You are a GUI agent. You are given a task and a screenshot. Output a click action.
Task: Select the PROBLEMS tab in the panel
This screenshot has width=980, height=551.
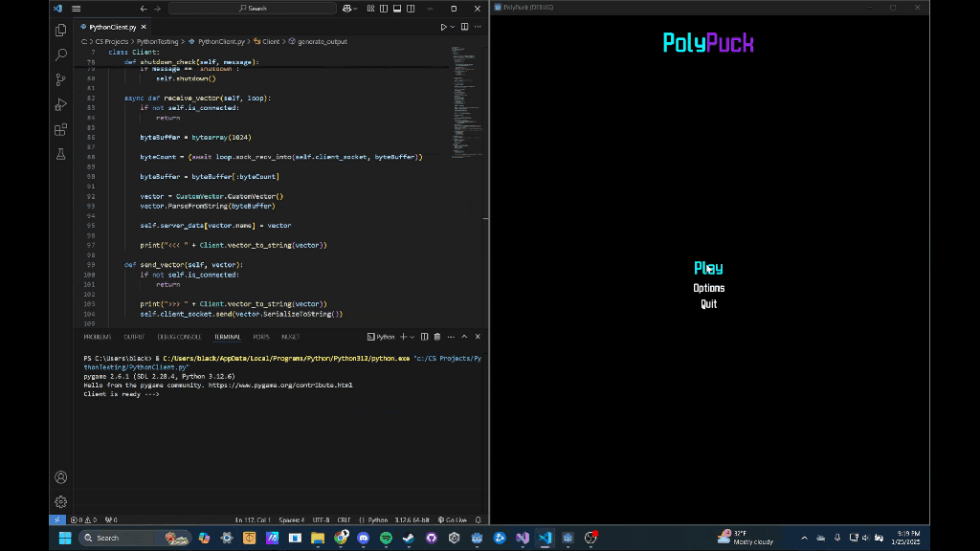point(97,337)
